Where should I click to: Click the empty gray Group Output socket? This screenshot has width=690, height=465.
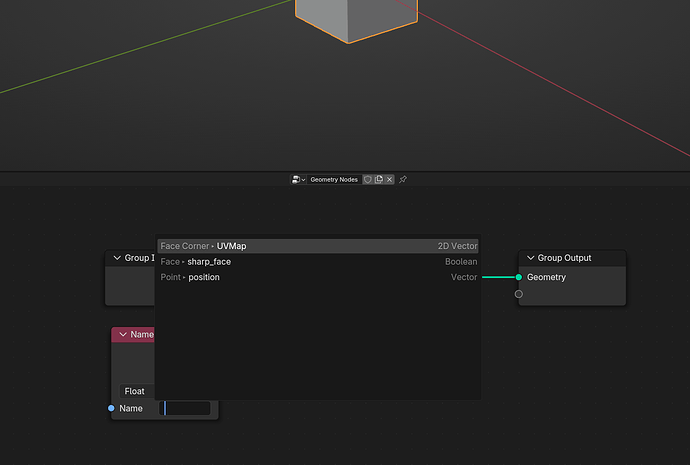pos(519,294)
